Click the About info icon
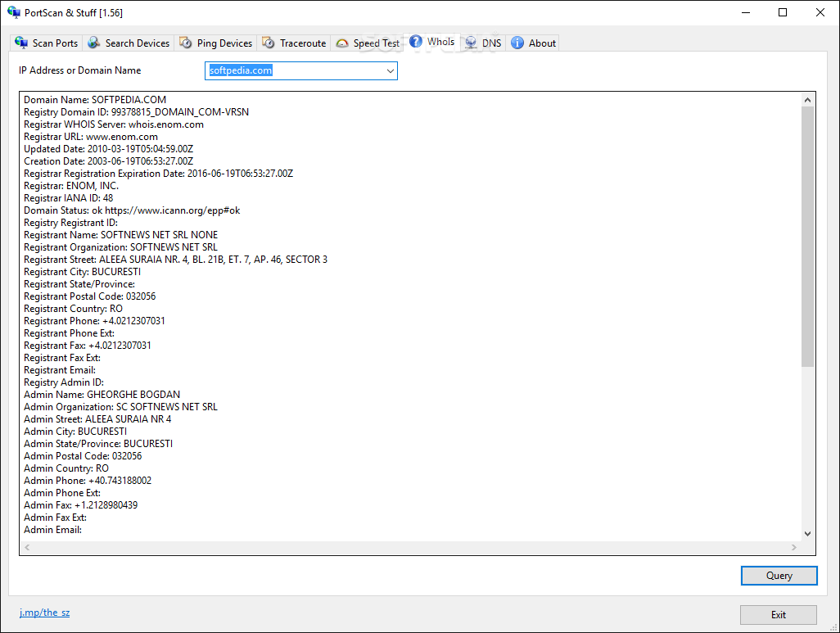This screenshot has height=633, width=840. point(517,43)
